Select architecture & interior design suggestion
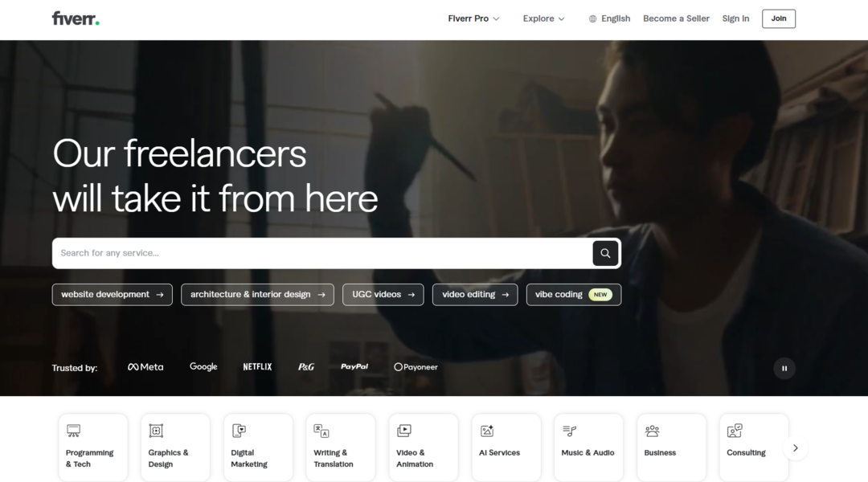 click(257, 294)
